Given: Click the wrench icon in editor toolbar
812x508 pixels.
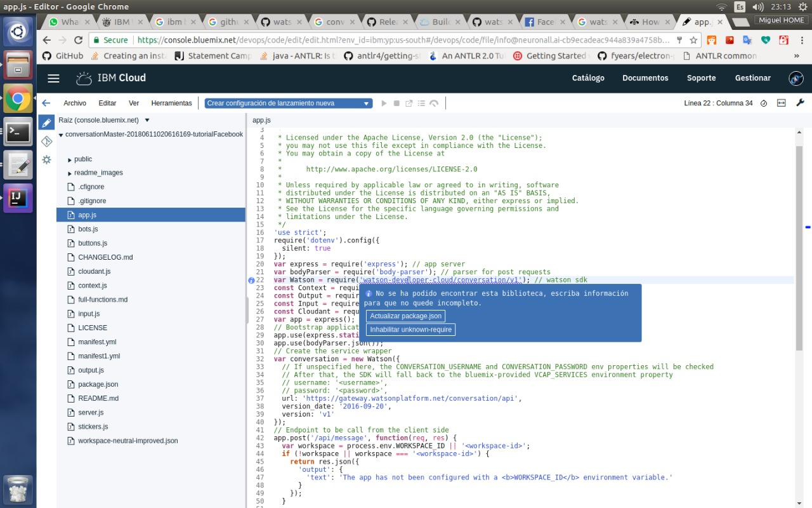Looking at the screenshot, I should pyautogui.click(x=800, y=103).
